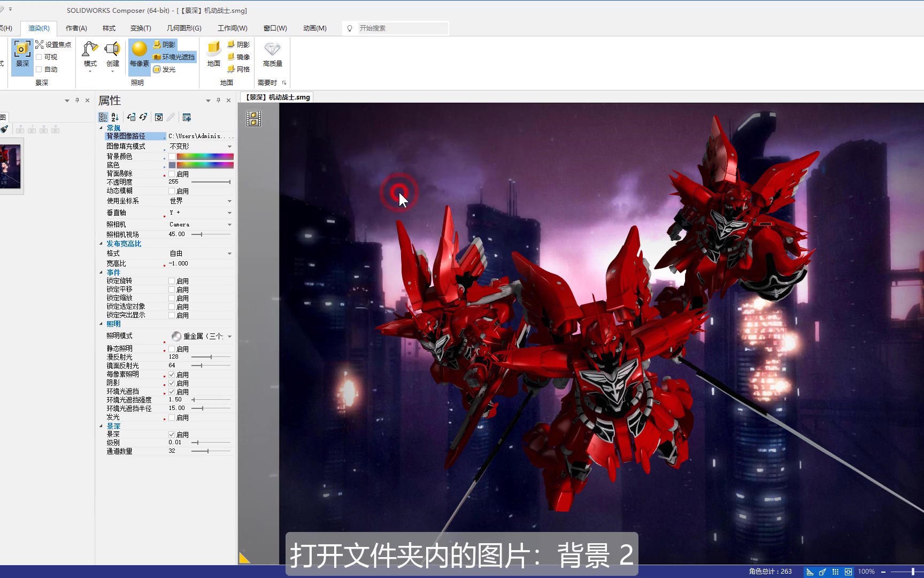Click the add property table icon
The width and height of the screenshot is (924, 578).
pyautogui.click(x=187, y=117)
